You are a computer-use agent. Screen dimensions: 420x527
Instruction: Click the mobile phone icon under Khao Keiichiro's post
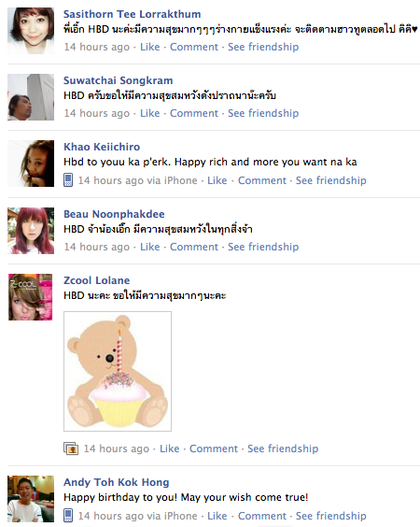(68, 180)
